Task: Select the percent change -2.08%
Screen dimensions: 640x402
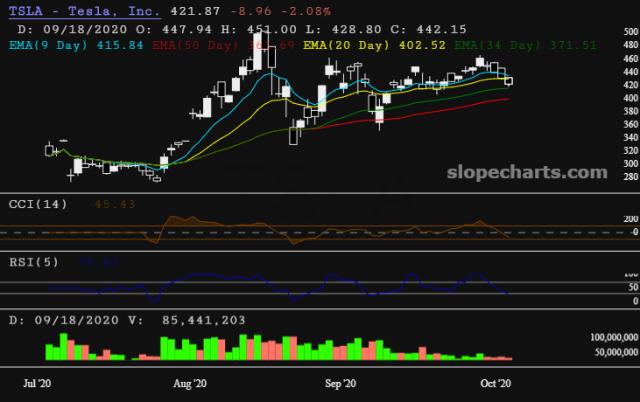Action: click(x=306, y=11)
